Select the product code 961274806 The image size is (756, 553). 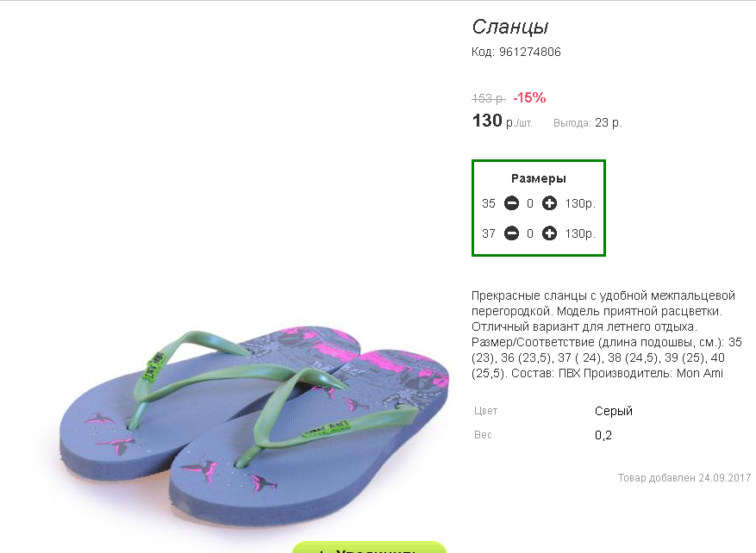pos(529,52)
